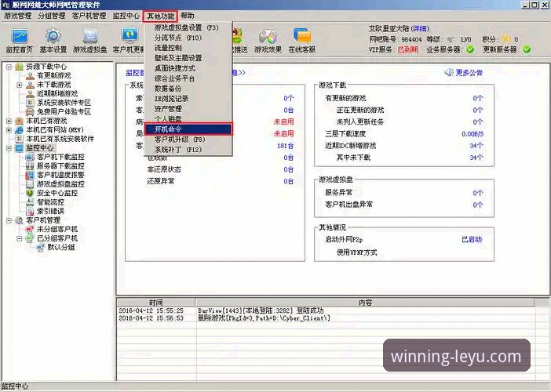Click the 未分组客户机 icon
551x392 pixels.
point(31,229)
